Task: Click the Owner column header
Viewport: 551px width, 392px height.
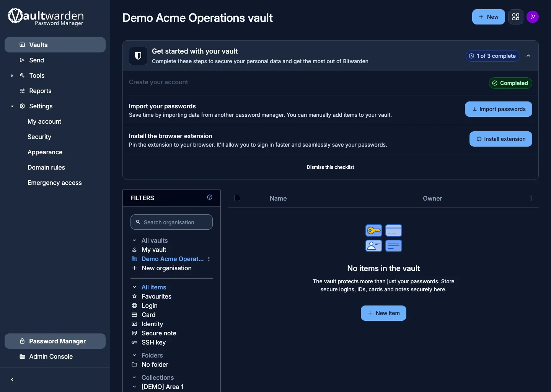Action: [x=432, y=198]
